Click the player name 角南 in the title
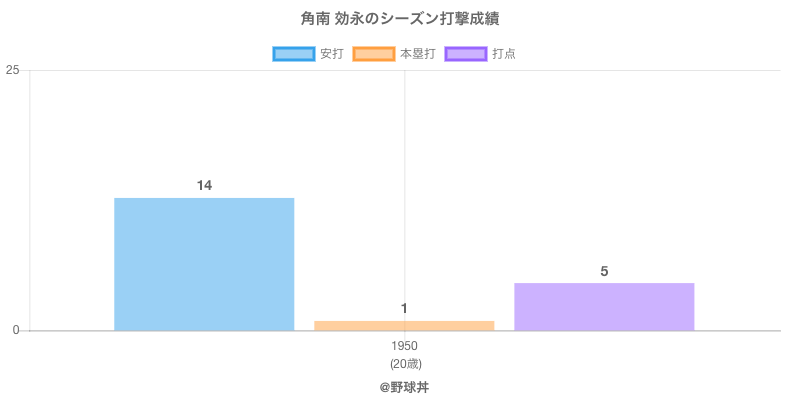The height and width of the screenshot is (400, 800). tap(314, 19)
